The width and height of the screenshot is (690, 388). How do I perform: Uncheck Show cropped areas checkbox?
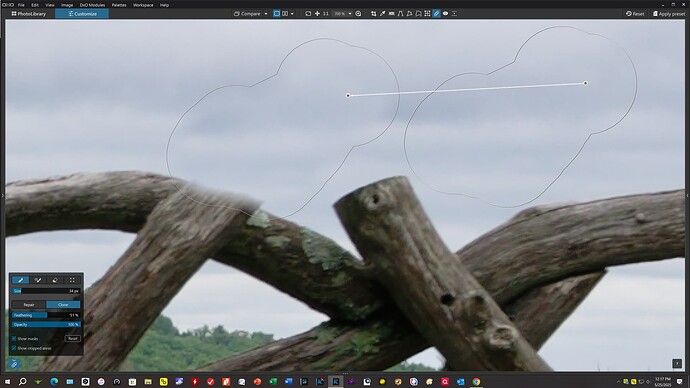[14, 348]
